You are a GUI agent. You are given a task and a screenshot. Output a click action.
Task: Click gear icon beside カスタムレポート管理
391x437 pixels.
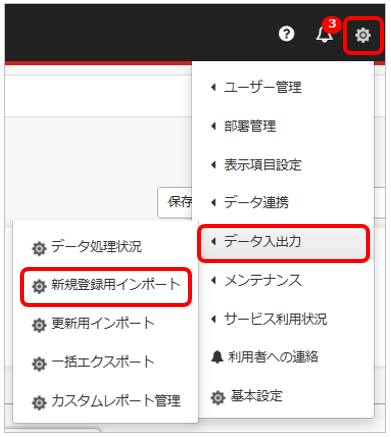click(39, 402)
